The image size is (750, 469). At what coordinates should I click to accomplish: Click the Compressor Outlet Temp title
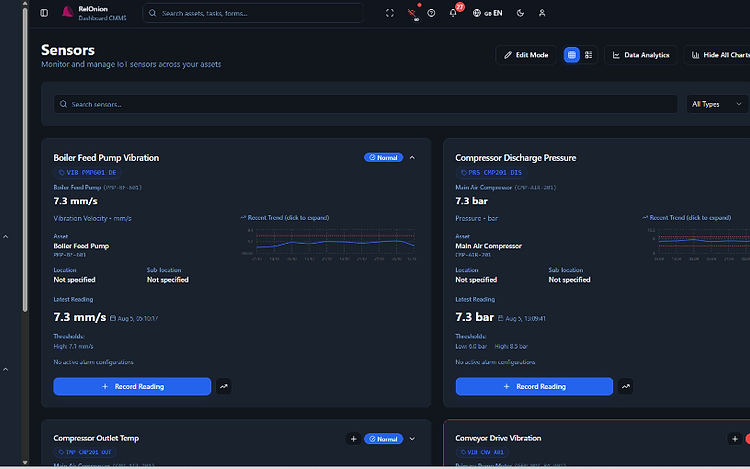point(96,438)
